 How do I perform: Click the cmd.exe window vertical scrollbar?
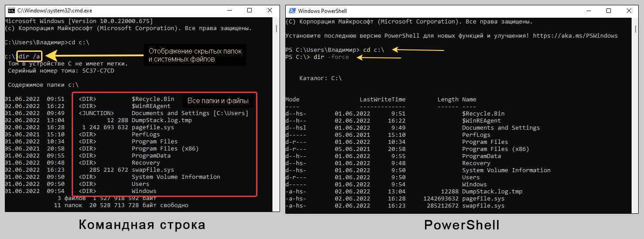277,29
